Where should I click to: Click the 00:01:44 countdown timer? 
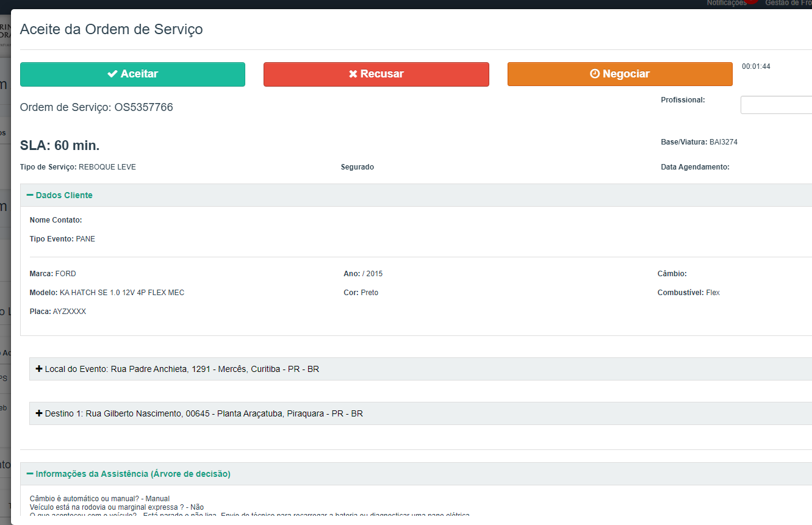(x=756, y=66)
